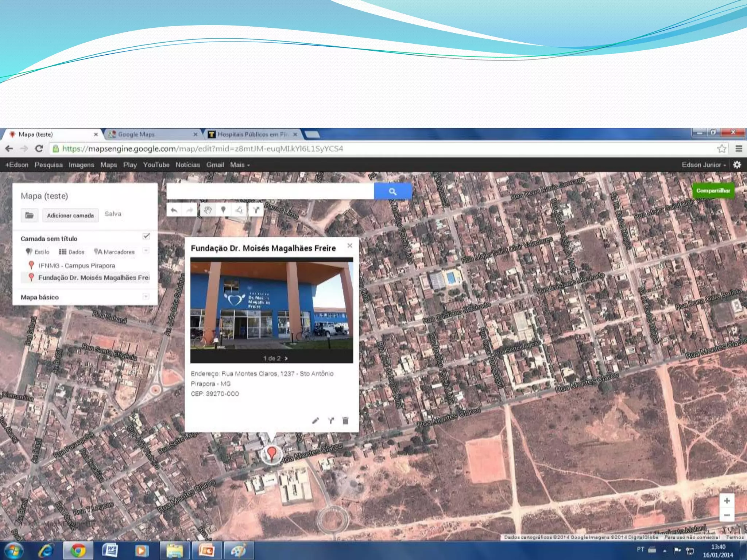Open the folder icon in map panel
Viewport: 747px width, 560px height.
tap(29, 215)
